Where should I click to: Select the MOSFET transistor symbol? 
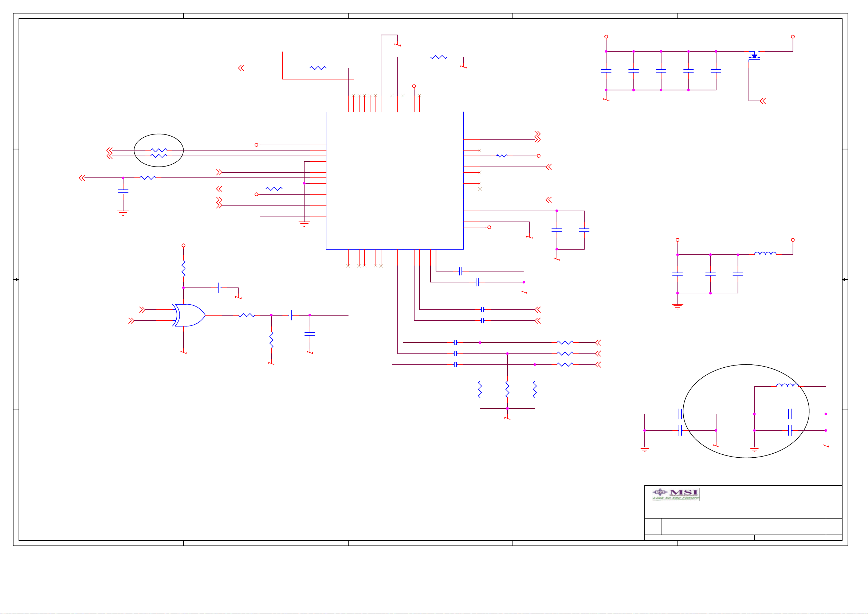pos(754,56)
